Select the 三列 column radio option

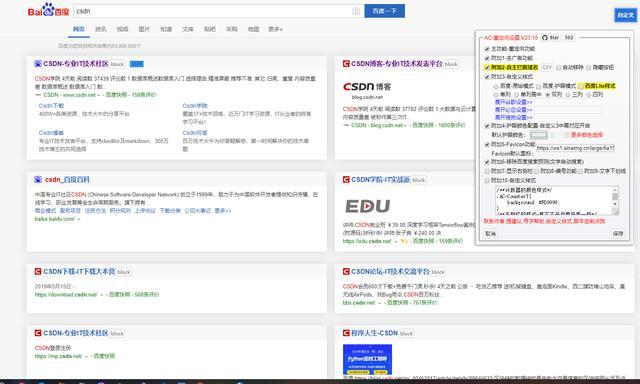pos(568,94)
